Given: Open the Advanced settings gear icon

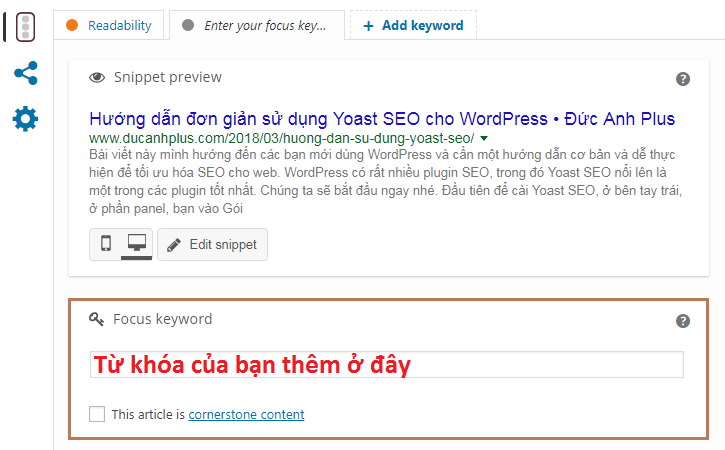Looking at the screenshot, I should click(x=25, y=119).
